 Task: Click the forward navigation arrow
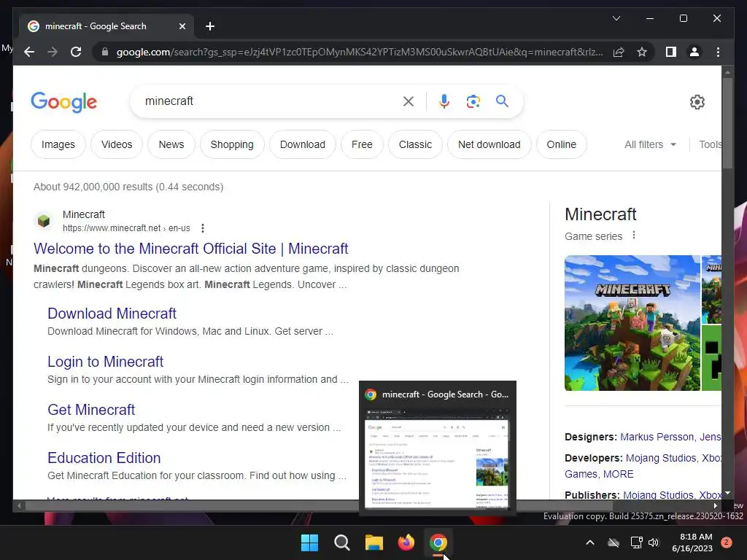[x=53, y=52]
